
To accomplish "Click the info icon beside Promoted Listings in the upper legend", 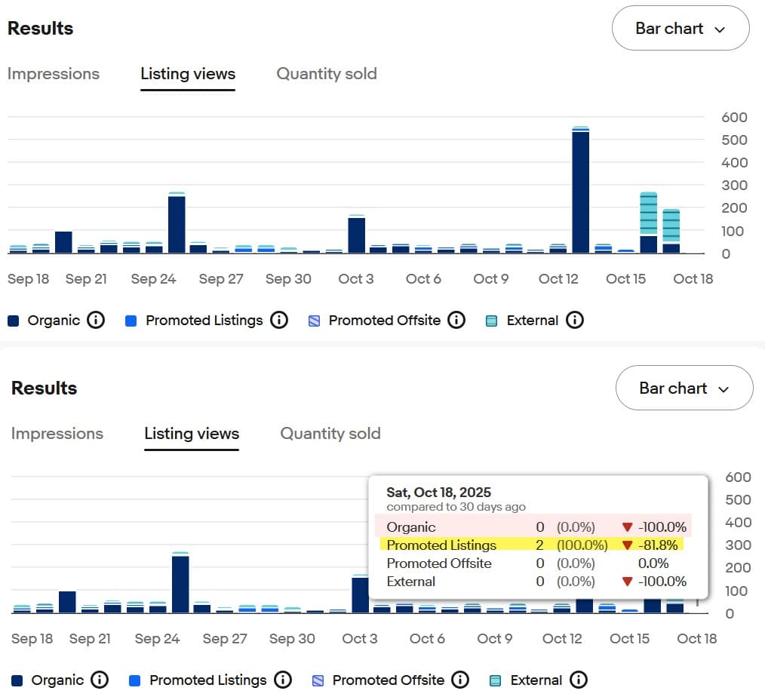I will click(279, 321).
